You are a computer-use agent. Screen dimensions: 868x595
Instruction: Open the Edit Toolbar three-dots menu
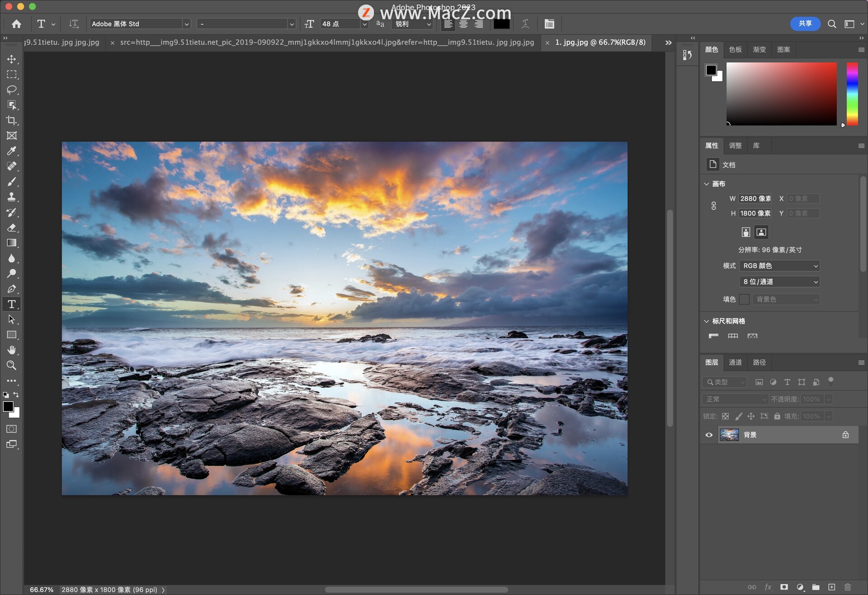pyautogui.click(x=12, y=381)
